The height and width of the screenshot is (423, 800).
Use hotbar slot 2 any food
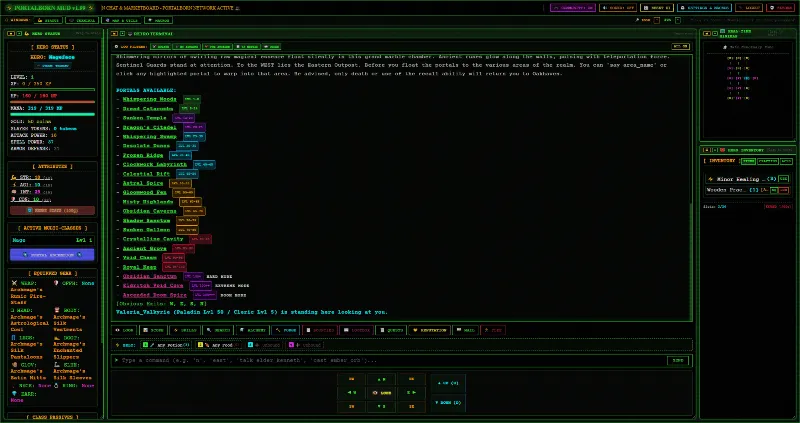(219, 345)
